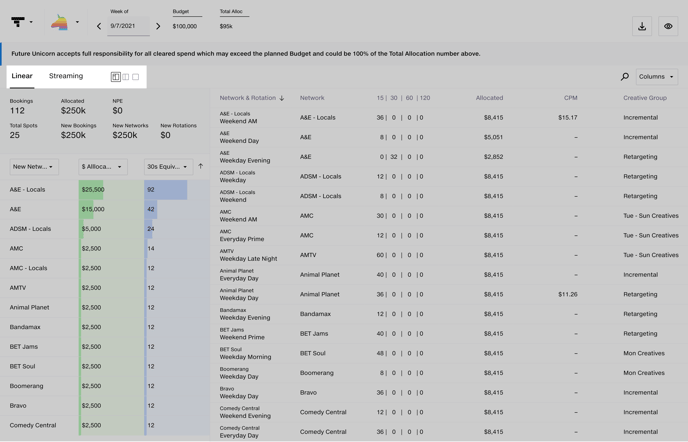Select the split view with sidebar layout icon

pos(115,77)
